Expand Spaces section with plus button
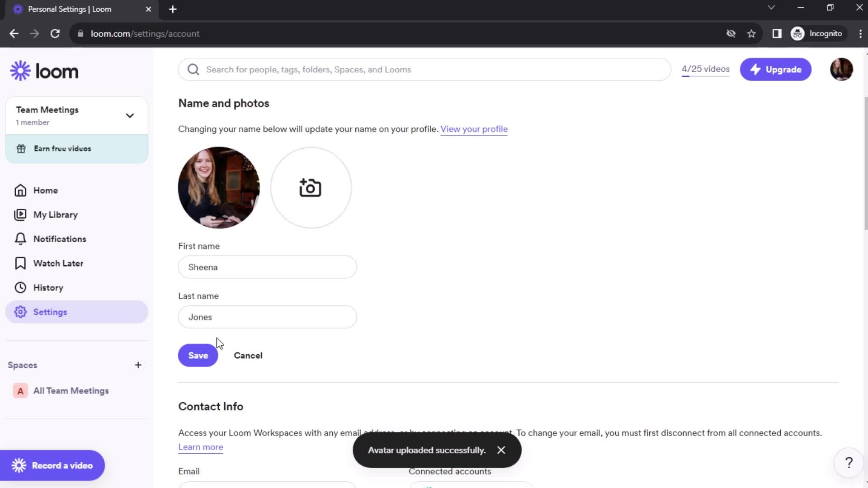The width and height of the screenshot is (868, 488). [138, 365]
